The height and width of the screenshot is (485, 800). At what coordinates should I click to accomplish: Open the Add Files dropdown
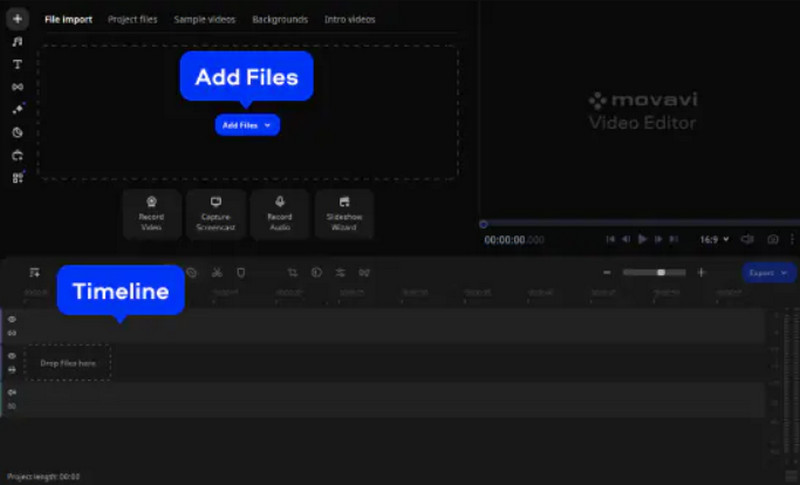pos(247,125)
